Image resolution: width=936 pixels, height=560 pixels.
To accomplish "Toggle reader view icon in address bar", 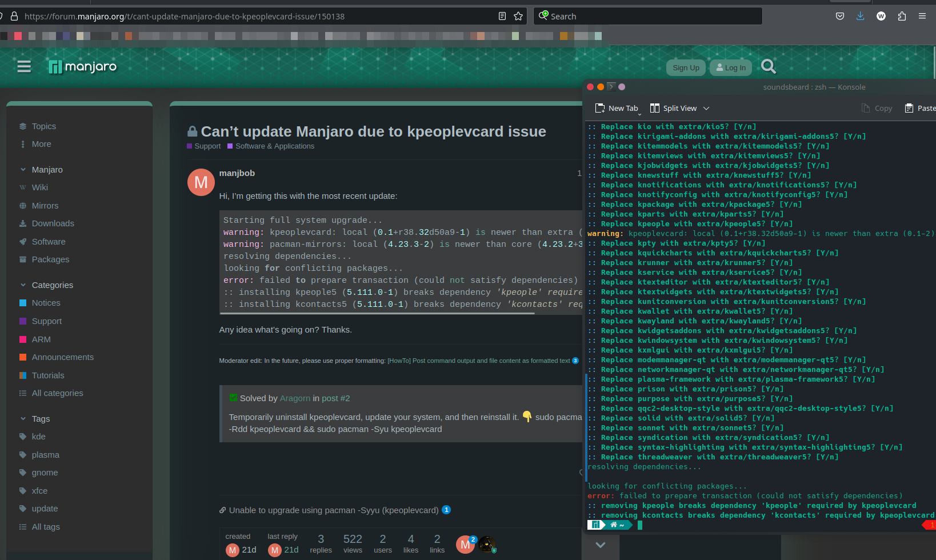I will (502, 16).
